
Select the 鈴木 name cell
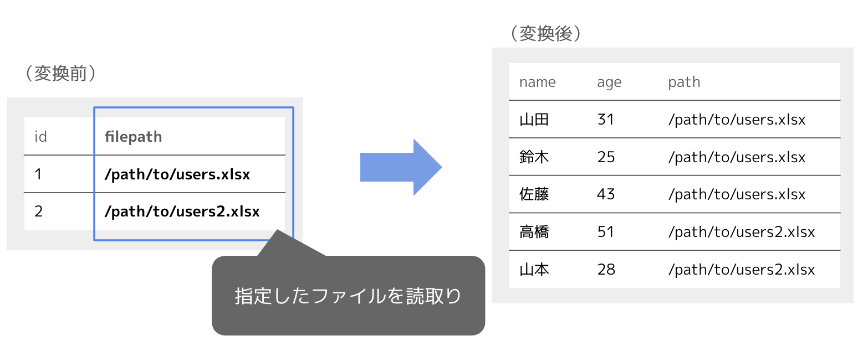pos(534,157)
